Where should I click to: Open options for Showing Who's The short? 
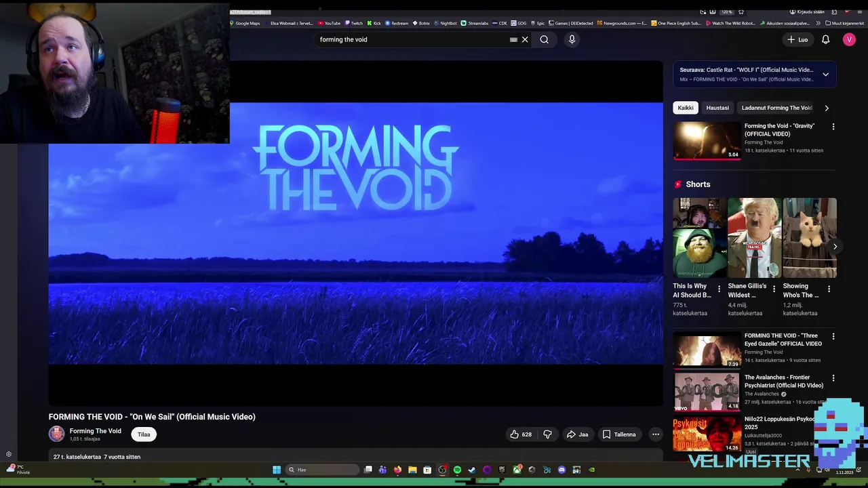tap(829, 289)
